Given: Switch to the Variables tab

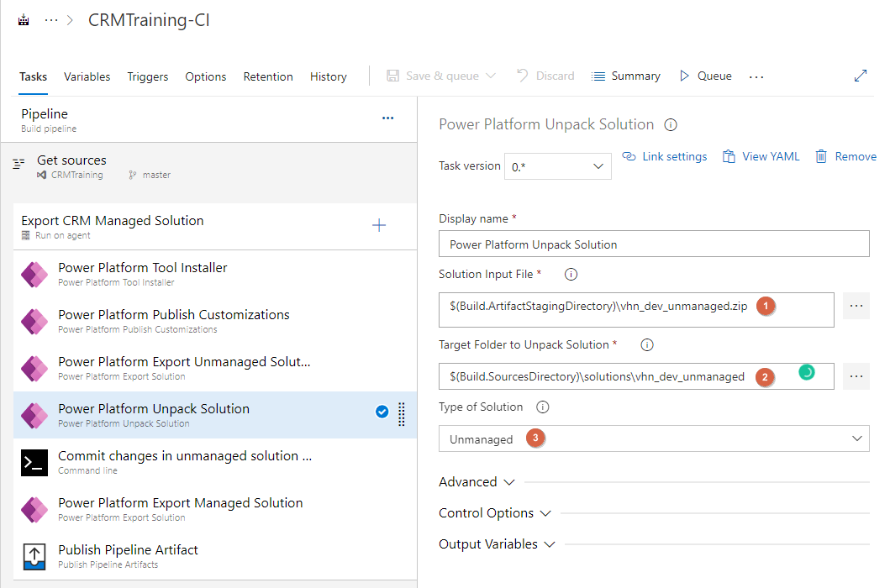Looking at the screenshot, I should (87, 76).
